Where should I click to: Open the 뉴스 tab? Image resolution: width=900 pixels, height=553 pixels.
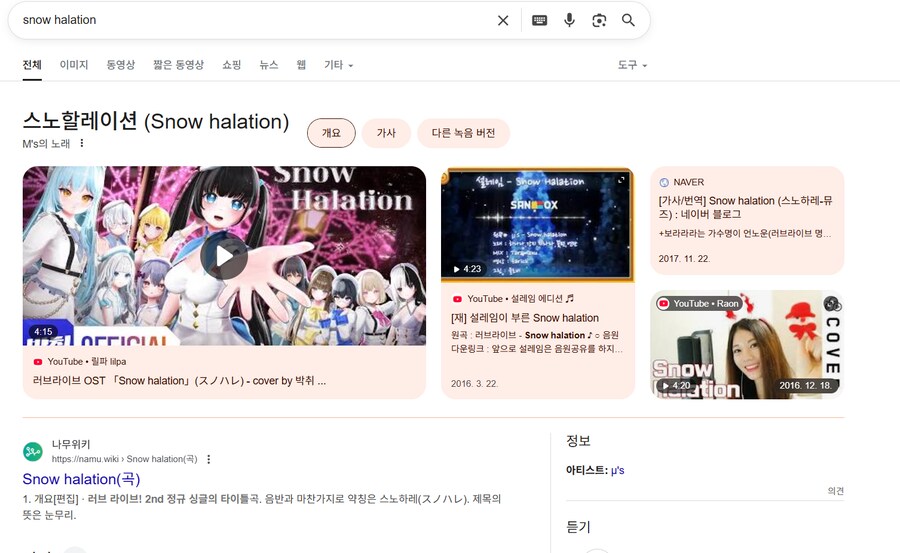(x=269, y=65)
